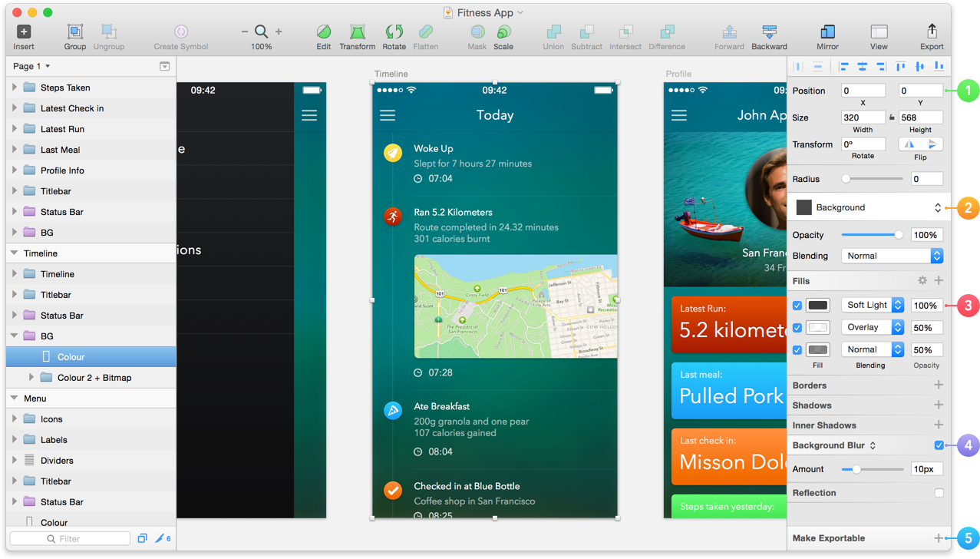This screenshot has width=980, height=559.
Task: Select the Colour layer in list
Action: [71, 357]
